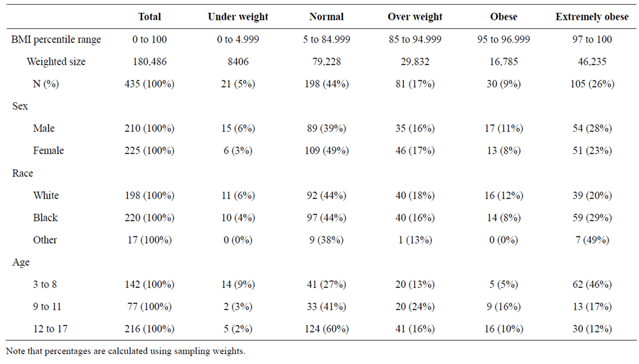Select the 'Over weight' column header
Image resolution: width=639 pixels, height=364 pixels.
pos(415,17)
